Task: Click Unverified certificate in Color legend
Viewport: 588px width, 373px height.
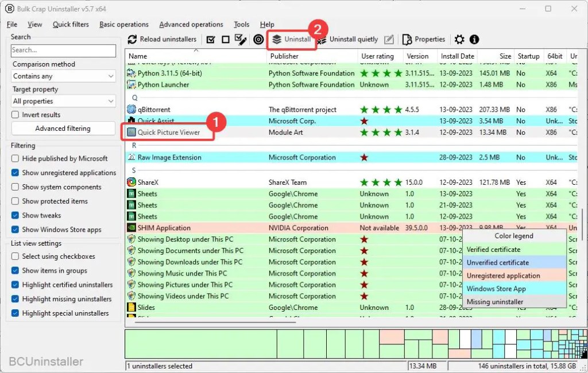Action: (x=514, y=263)
